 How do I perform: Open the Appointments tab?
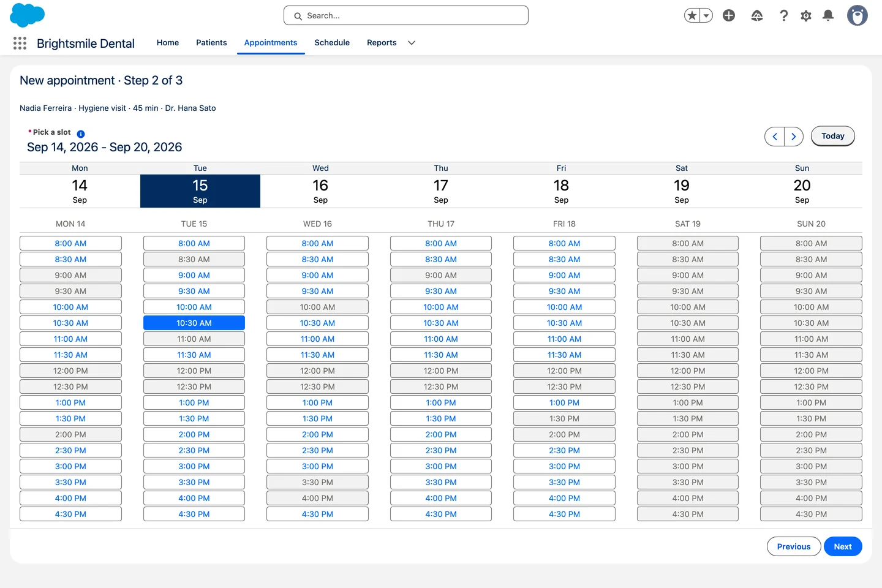271,43
